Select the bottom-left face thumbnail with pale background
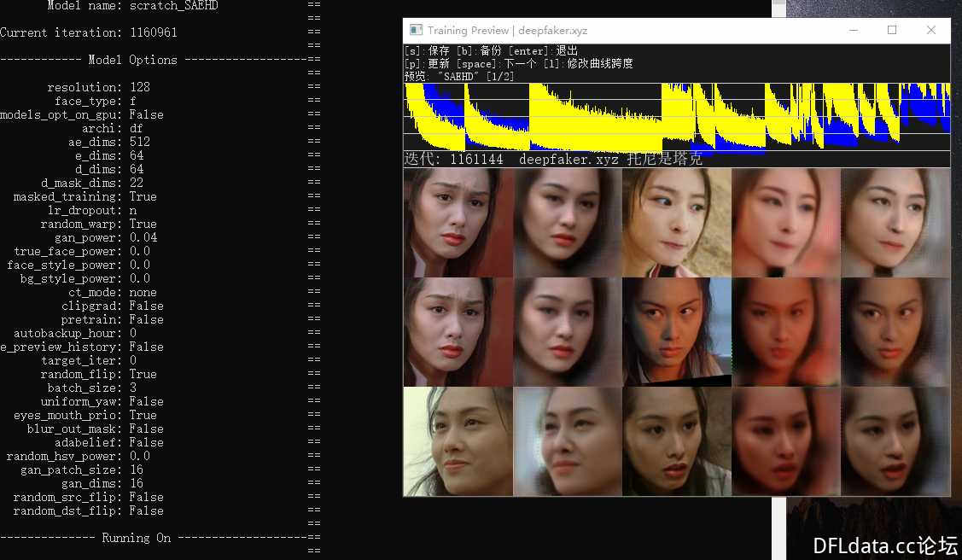The image size is (962, 560). coord(458,441)
